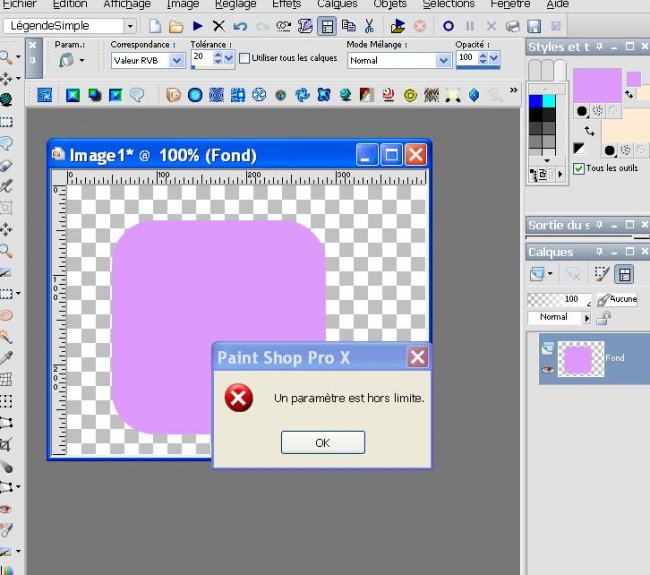Image resolution: width=650 pixels, height=575 pixels.
Task: Click the layer opacity 100 slider
Action: coord(559,299)
